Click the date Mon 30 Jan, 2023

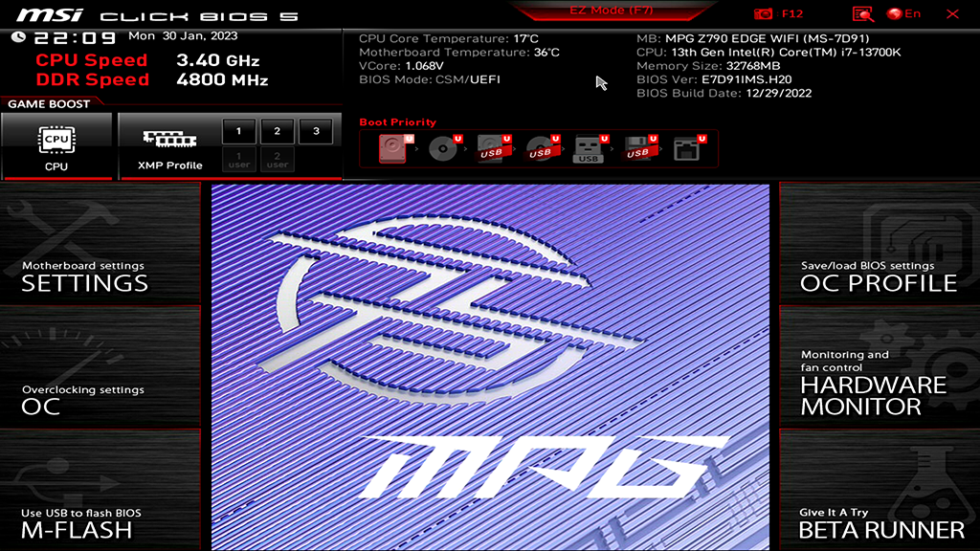coord(183,35)
